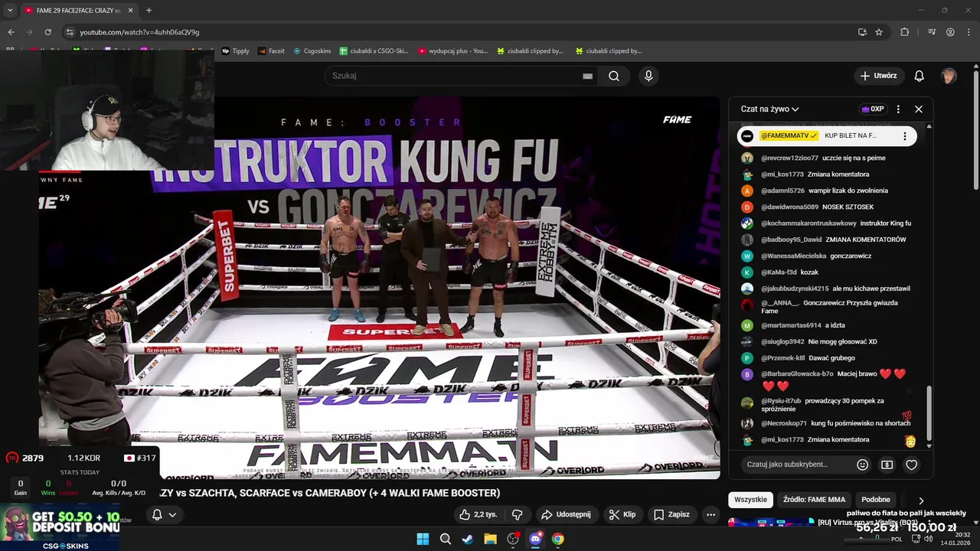Click chat message by @revcrew12zioo77
Screen dimensions: 980x551
click(x=823, y=158)
